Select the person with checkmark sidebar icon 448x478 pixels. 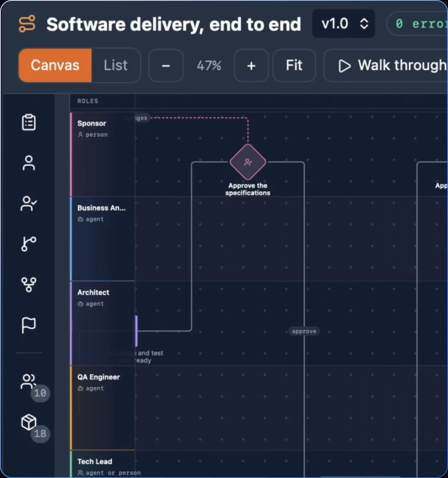(29, 204)
